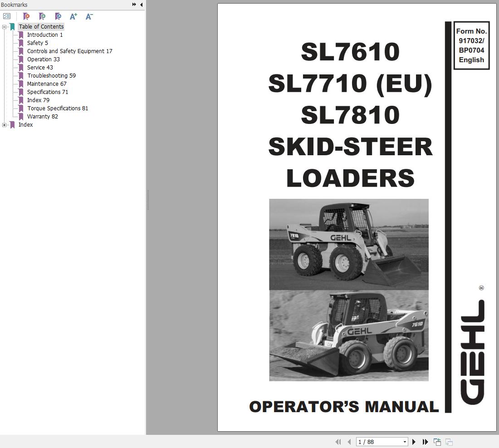Jump to the last page
This screenshot has height=448, width=499.
point(425,441)
